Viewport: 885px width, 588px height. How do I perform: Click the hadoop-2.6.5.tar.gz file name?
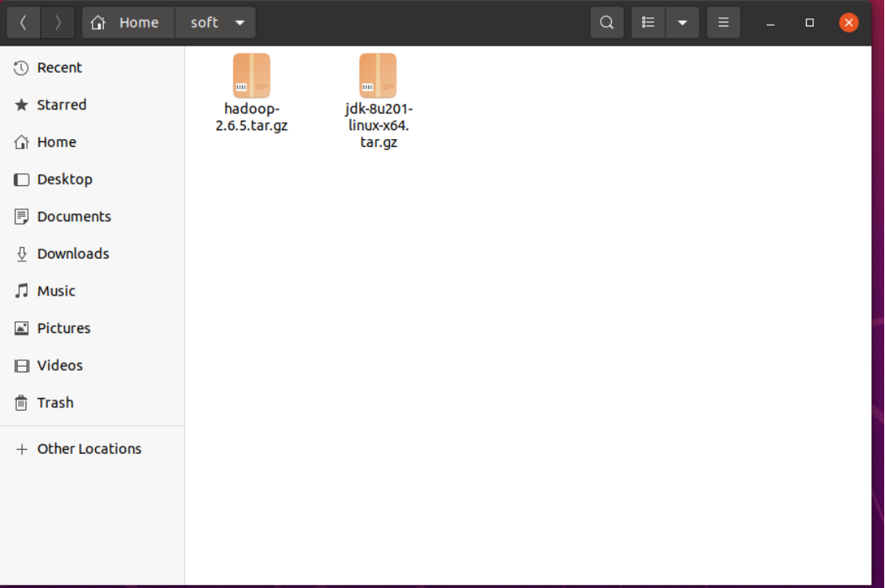(252, 117)
